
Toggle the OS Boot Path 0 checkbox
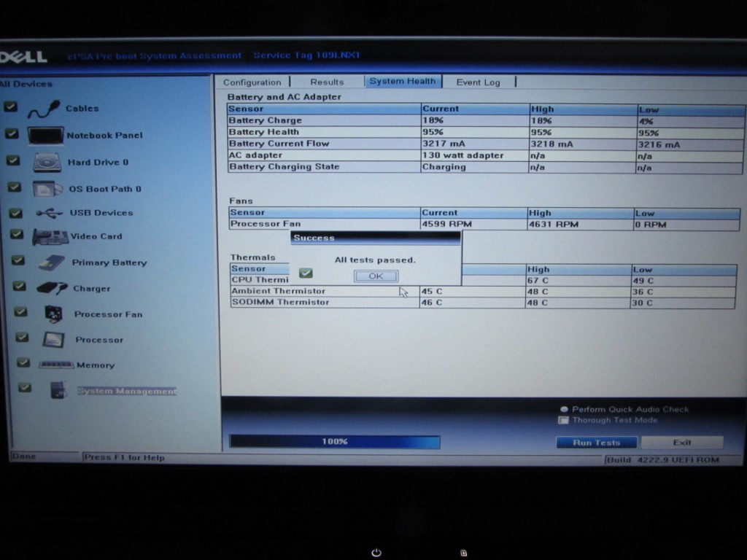coord(15,187)
